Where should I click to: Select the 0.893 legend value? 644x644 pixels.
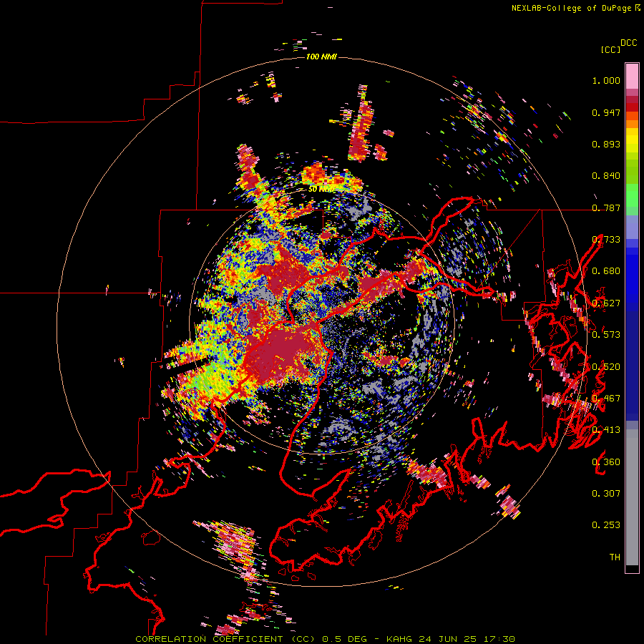click(606, 144)
